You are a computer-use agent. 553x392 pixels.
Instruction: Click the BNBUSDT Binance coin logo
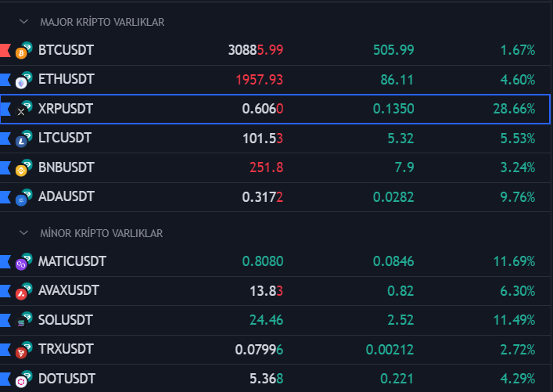pyautogui.click(x=22, y=170)
